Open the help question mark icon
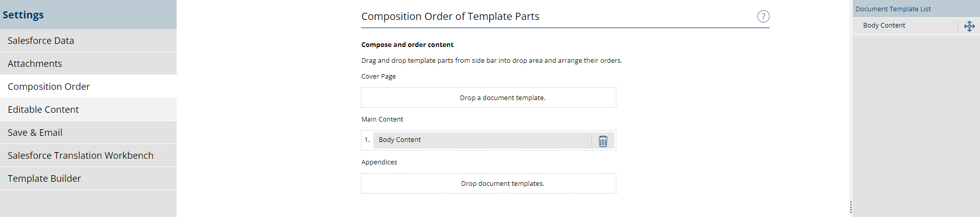The width and height of the screenshot is (980, 217). (x=763, y=16)
